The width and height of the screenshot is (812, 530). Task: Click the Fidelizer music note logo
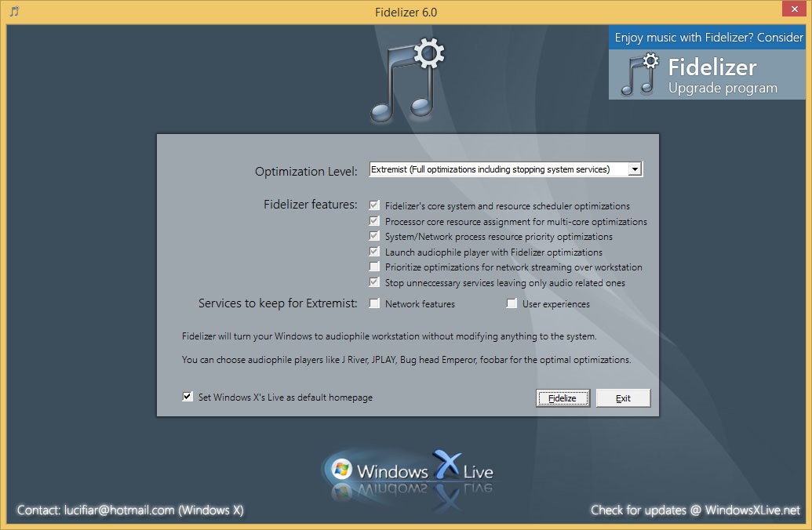tap(407, 80)
